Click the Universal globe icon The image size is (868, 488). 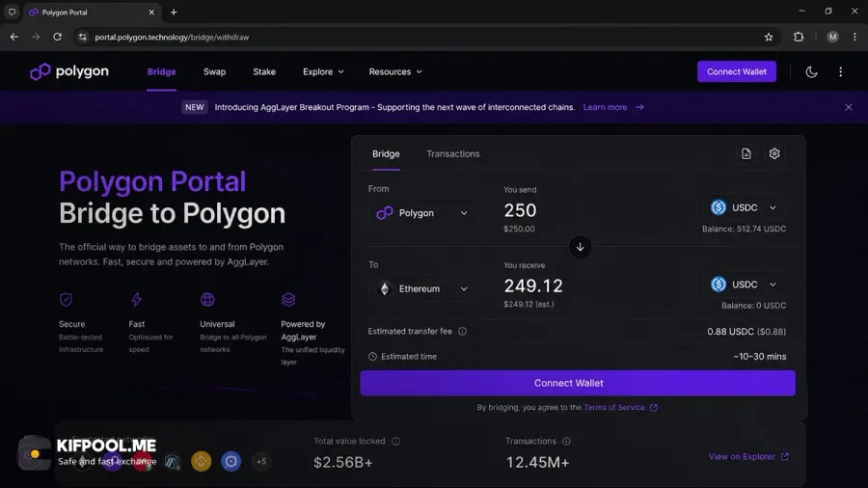pos(207,299)
